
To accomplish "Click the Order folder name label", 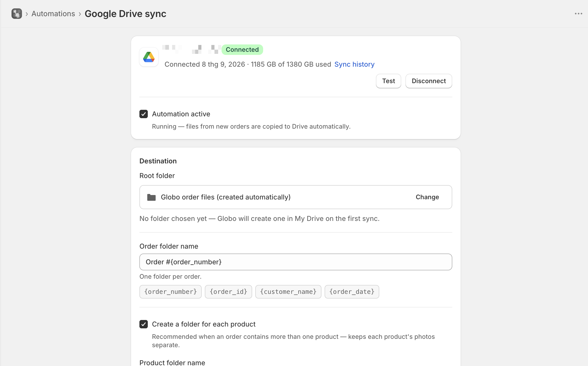I will [x=169, y=246].
